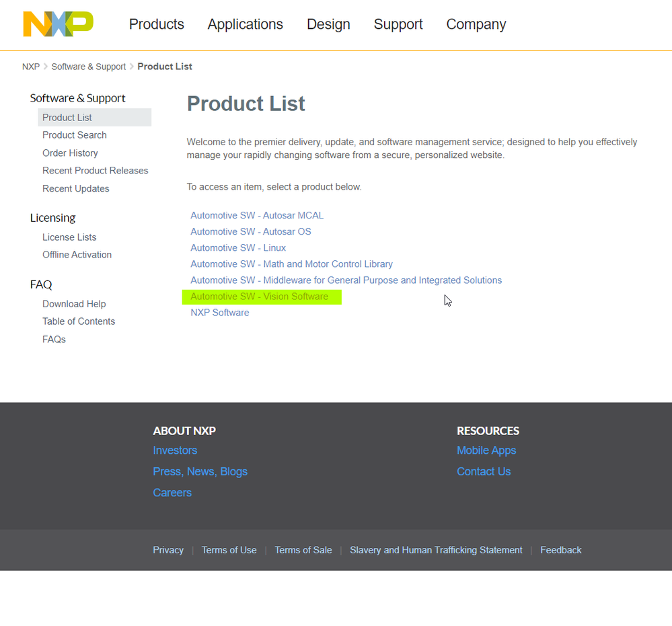Image resolution: width=672 pixels, height=626 pixels.
Task: Open the Applications menu
Action: coord(245,24)
